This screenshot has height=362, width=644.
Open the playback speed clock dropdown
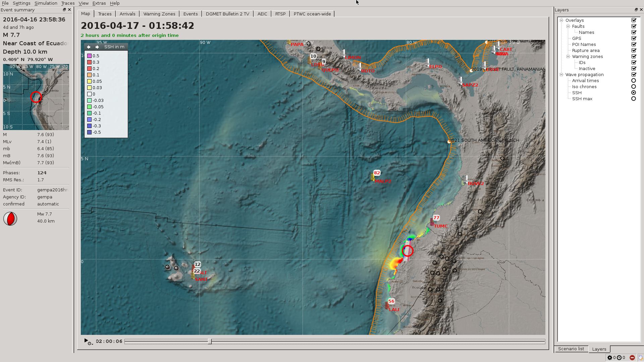90,343
